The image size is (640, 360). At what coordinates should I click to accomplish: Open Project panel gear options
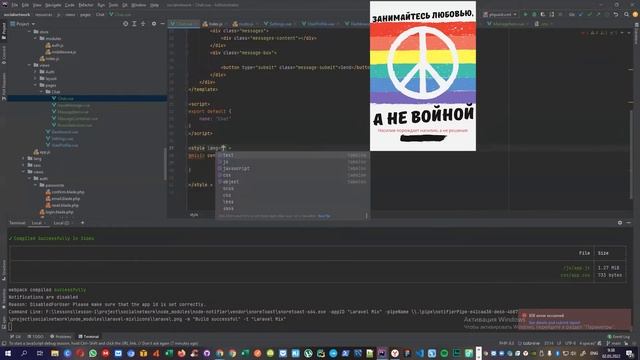[x=154, y=24]
